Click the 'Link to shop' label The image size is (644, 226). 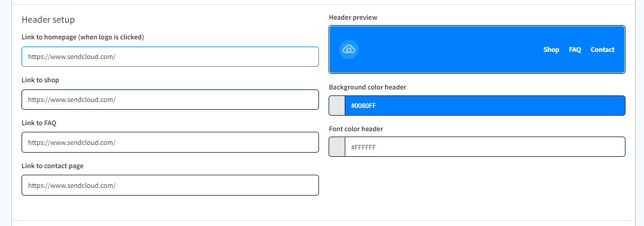tap(40, 80)
